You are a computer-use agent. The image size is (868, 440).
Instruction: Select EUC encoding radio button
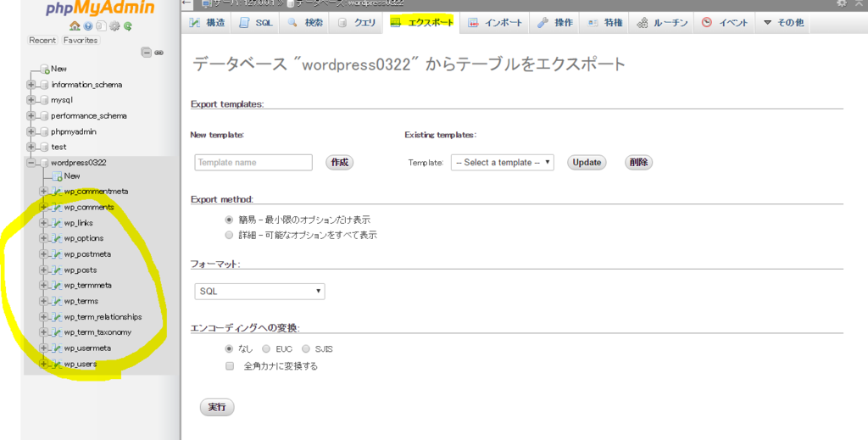[266, 349]
